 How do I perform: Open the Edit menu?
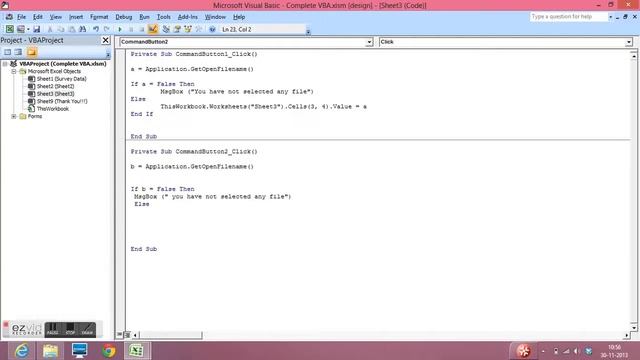[x=38, y=17]
